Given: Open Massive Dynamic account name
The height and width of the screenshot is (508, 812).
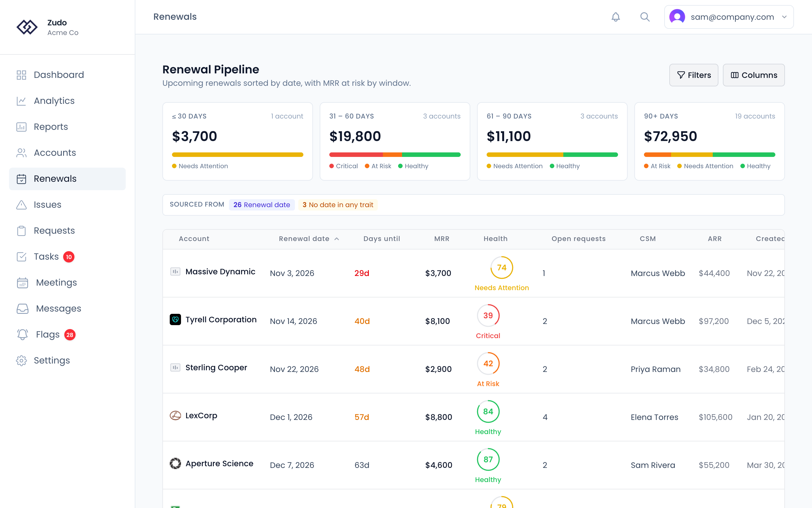Looking at the screenshot, I should [x=220, y=271].
